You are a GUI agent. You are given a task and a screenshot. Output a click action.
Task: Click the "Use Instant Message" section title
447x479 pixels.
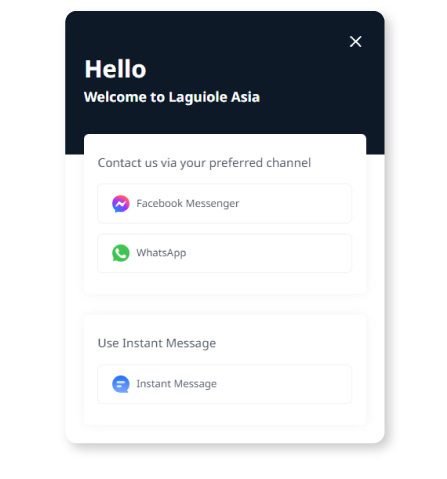[x=157, y=343]
